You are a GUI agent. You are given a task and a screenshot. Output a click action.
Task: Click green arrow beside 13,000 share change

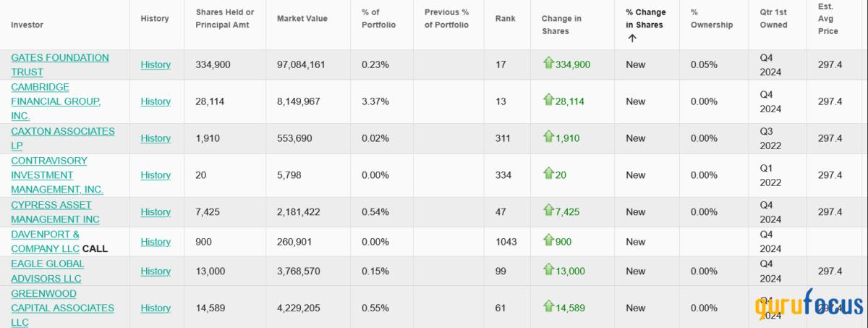[x=548, y=270]
